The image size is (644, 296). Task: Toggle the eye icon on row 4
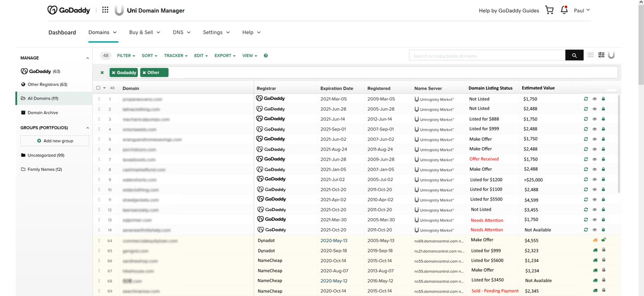coord(595,129)
